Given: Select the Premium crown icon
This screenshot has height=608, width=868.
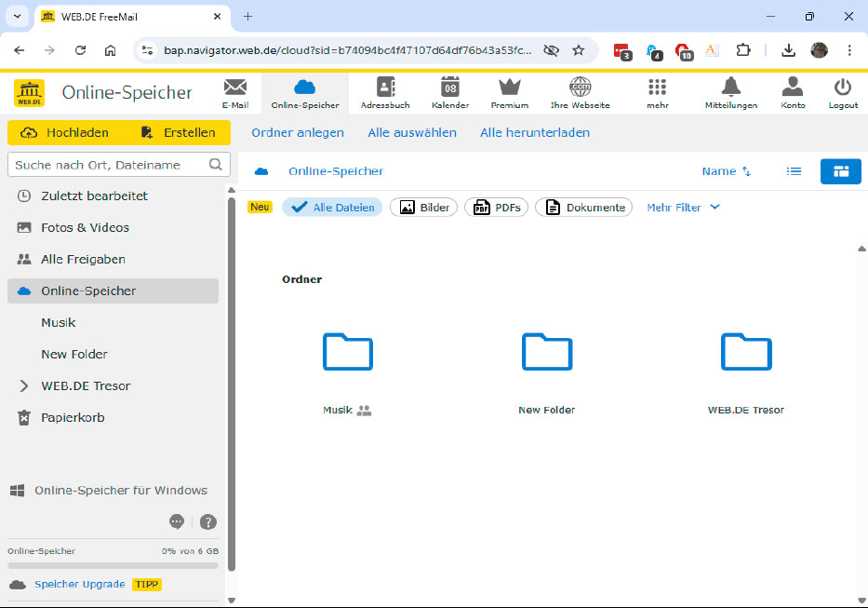Looking at the screenshot, I should tap(510, 88).
